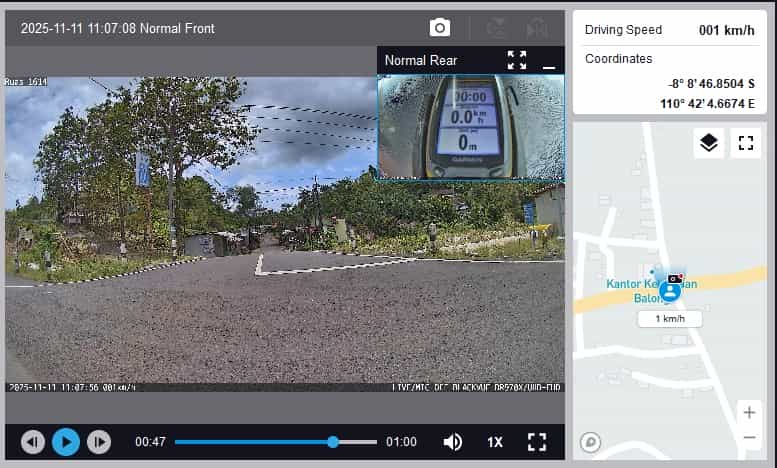Enter fullscreen video playback
Screen dimensions: 777x468
point(537,442)
